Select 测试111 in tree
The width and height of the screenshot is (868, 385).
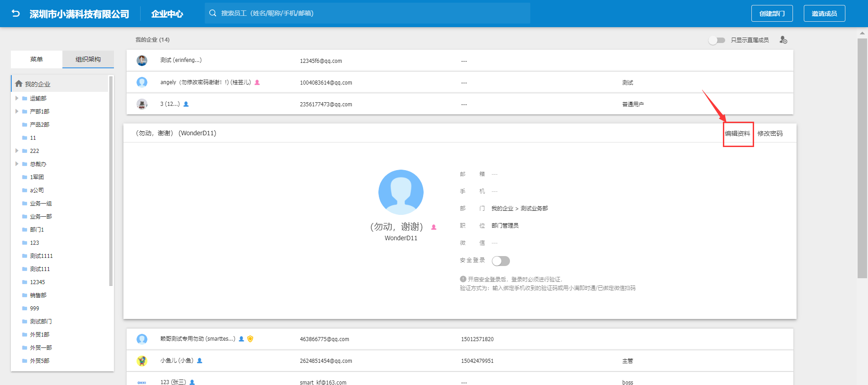pos(40,269)
